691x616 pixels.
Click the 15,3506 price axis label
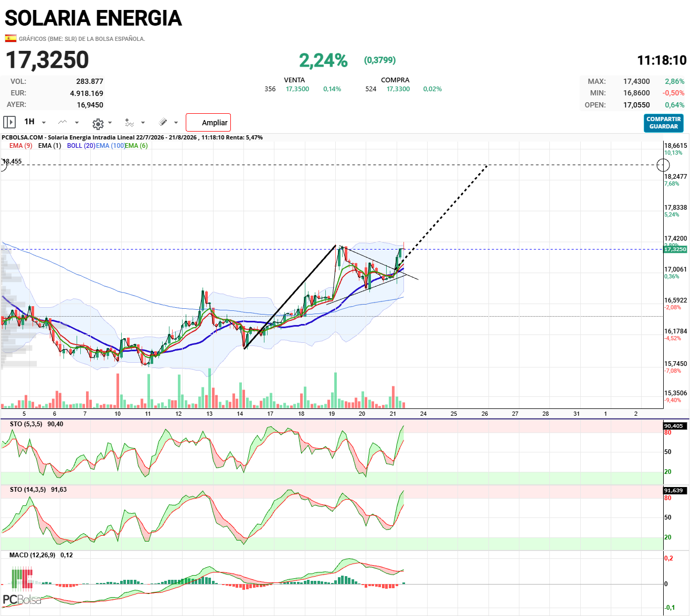[x=675, y=393]
